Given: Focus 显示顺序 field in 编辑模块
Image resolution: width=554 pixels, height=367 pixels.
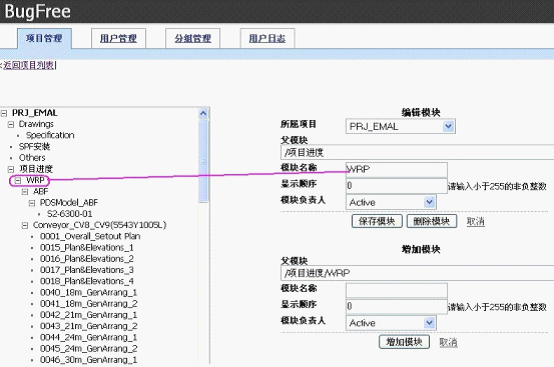Looking at the screenshot, I should (x=396, y=186).
